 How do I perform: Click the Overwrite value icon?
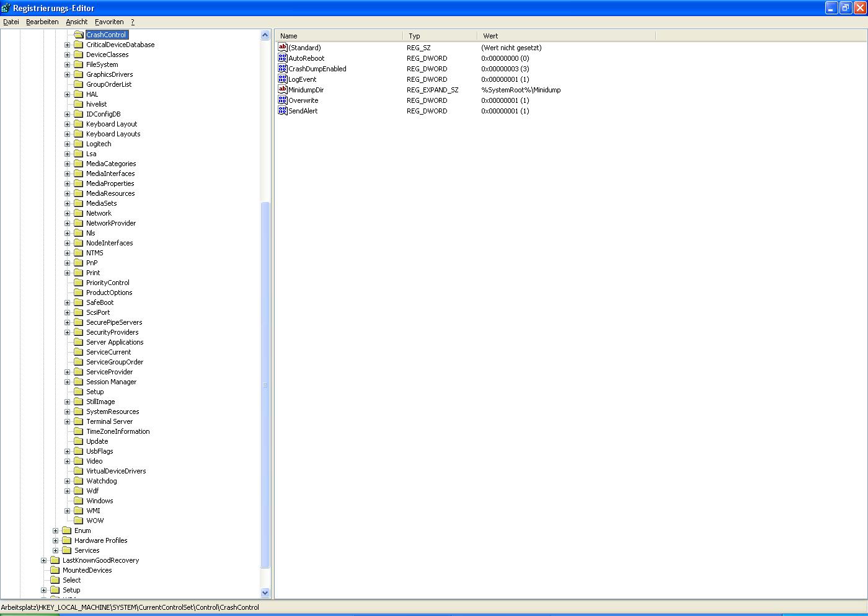click(x=283, y=100)
